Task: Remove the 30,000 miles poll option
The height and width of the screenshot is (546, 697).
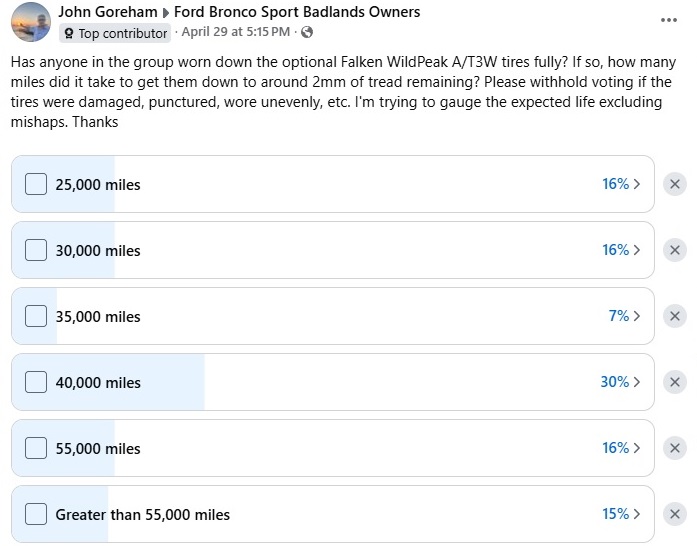Action: [675, 250]
